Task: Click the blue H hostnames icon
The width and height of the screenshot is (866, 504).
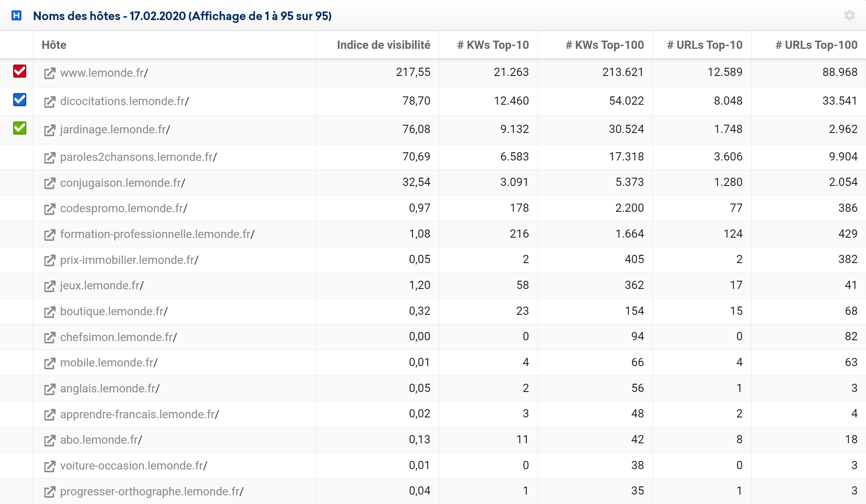Action: pyautogui.click(x=16, y=16)
